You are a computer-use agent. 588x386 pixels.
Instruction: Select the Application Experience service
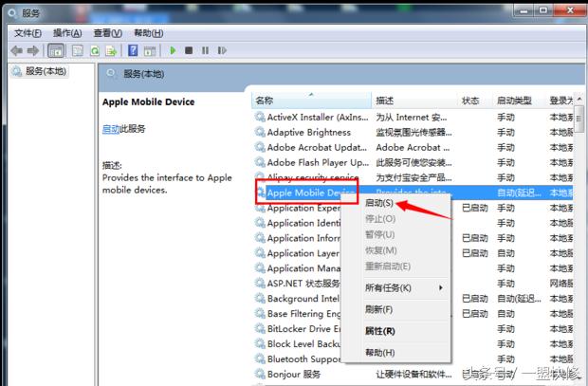(303, 209)
